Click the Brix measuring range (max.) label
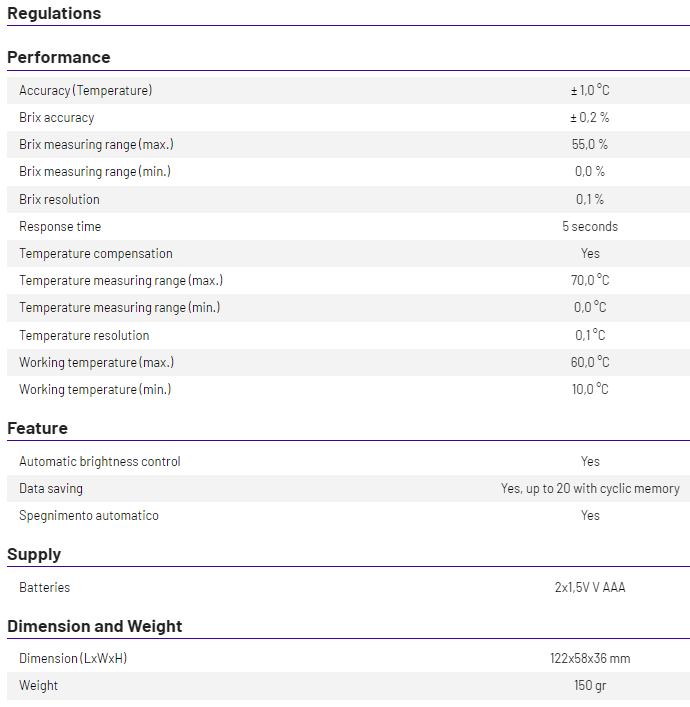Viewport: 690px width, 707px height. [96, 145]
